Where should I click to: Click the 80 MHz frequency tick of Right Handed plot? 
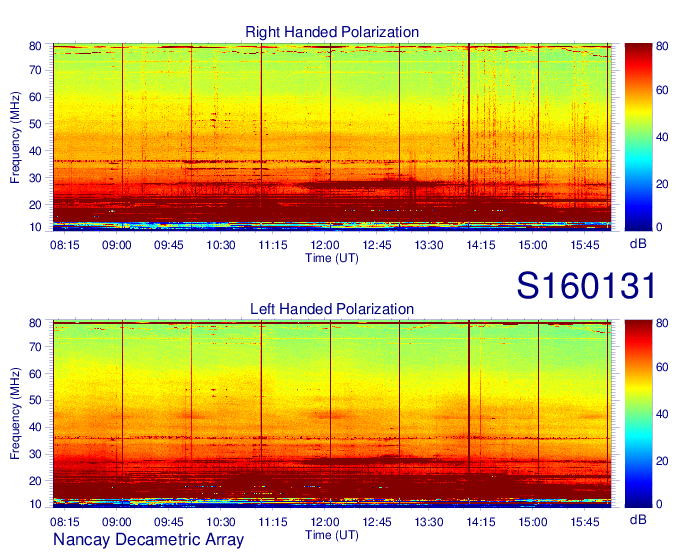click(x=35, y=46)
